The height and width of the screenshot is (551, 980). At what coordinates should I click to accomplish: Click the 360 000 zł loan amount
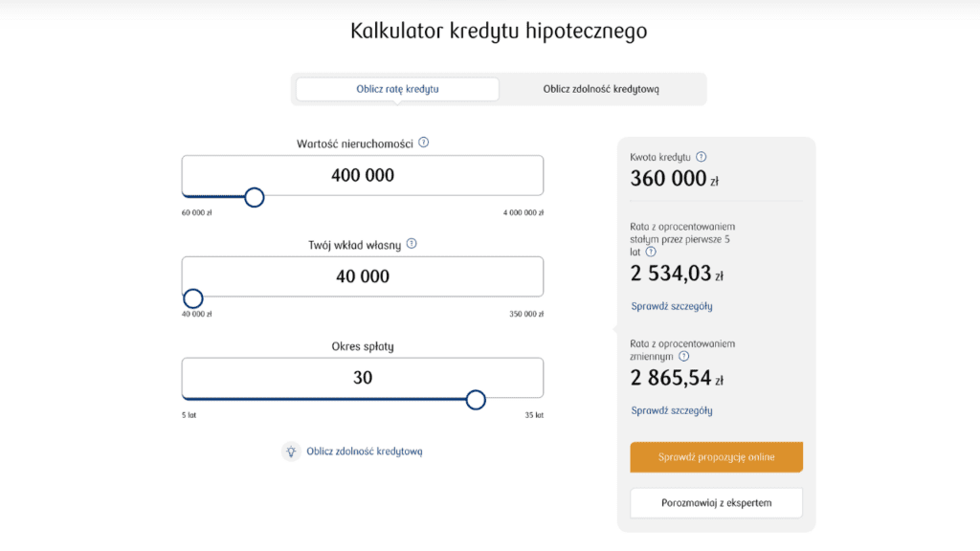click(x=675, y=179)
